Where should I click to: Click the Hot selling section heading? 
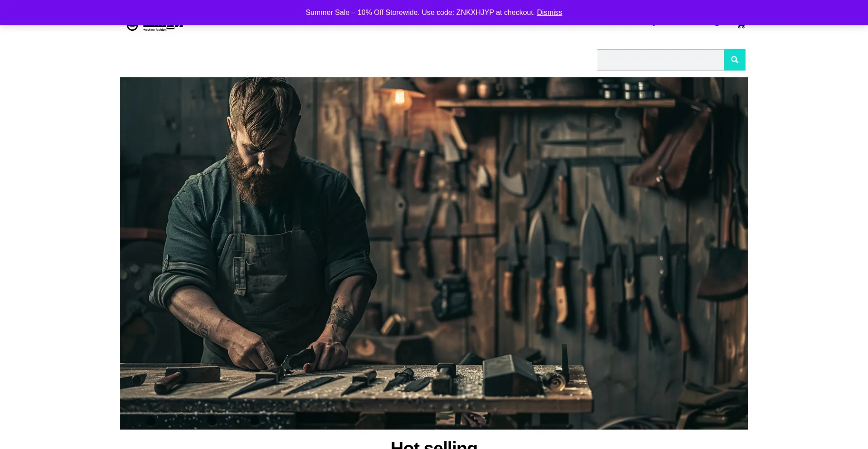(x=434, y=444)
